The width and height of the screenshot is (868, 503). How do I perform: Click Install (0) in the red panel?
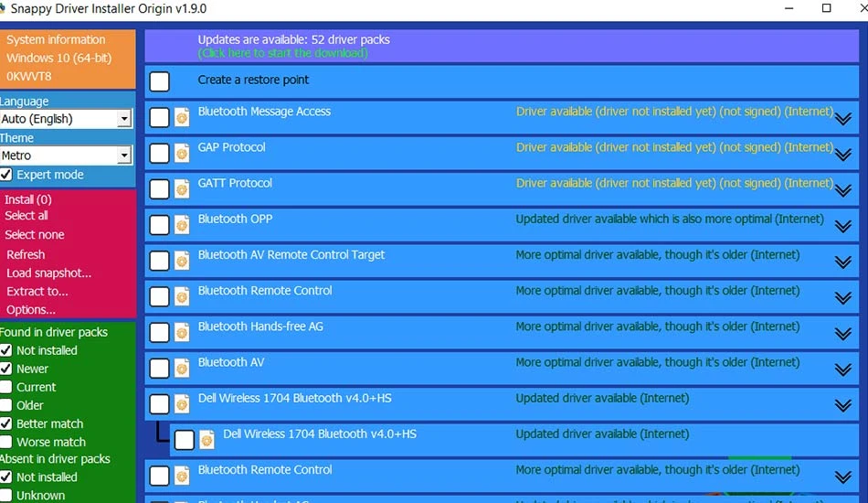click(28, 199)
